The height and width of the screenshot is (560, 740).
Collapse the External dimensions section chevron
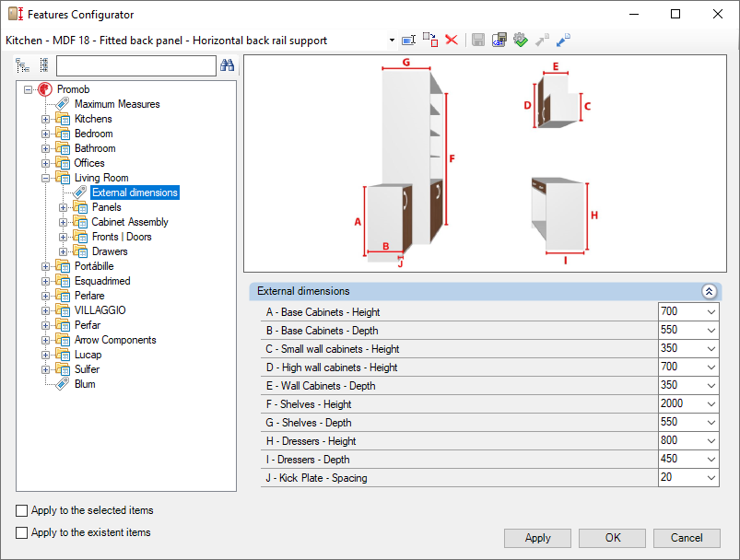709,292
